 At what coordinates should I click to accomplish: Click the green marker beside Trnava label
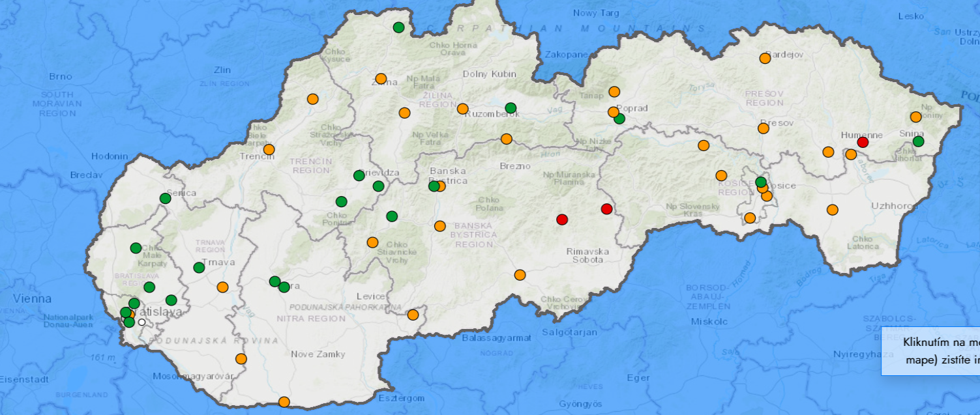pyautogui.click(x=199, y=268)
